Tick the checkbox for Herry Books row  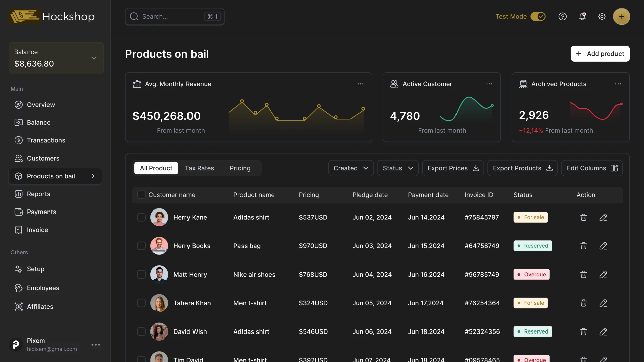[x=141, y=246]
